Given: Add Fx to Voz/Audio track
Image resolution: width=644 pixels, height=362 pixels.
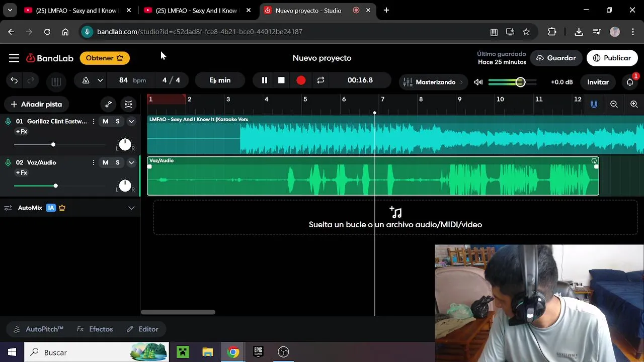Looking at the screenshot, I should (22, 173).
